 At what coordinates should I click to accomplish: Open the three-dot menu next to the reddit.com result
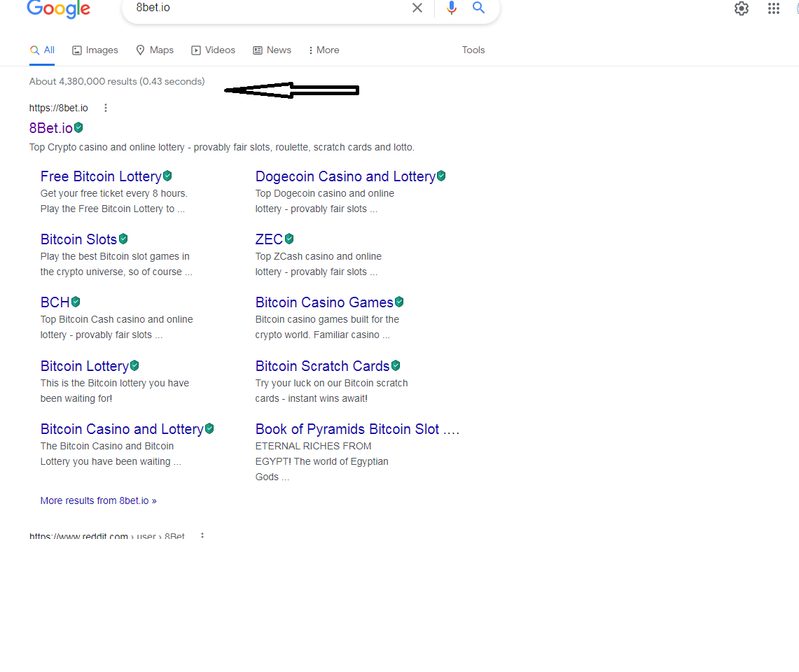(x=202, y=535)
